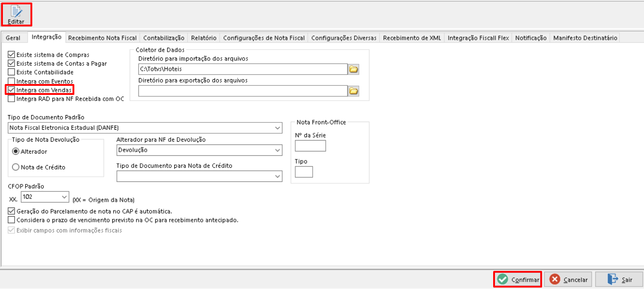
Task: Open Manifesto Destinatário tab
Action: tap(585, 38)
